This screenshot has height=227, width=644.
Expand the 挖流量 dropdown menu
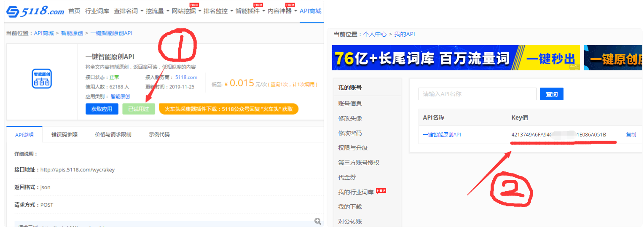[x=158, y=11]
